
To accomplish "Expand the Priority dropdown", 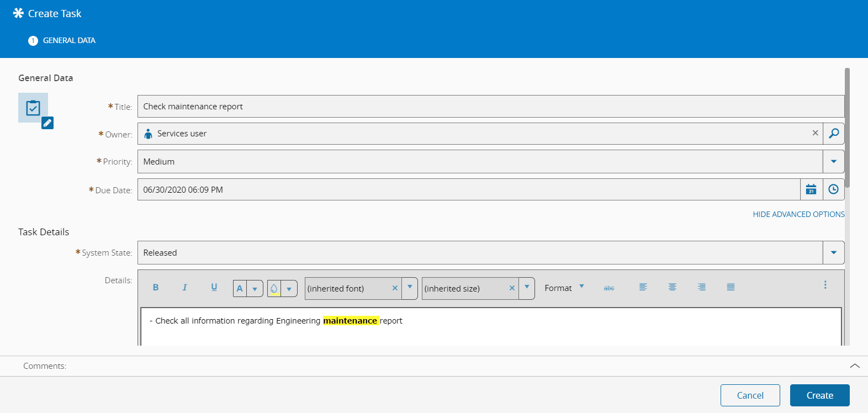I will pos(833,162).
